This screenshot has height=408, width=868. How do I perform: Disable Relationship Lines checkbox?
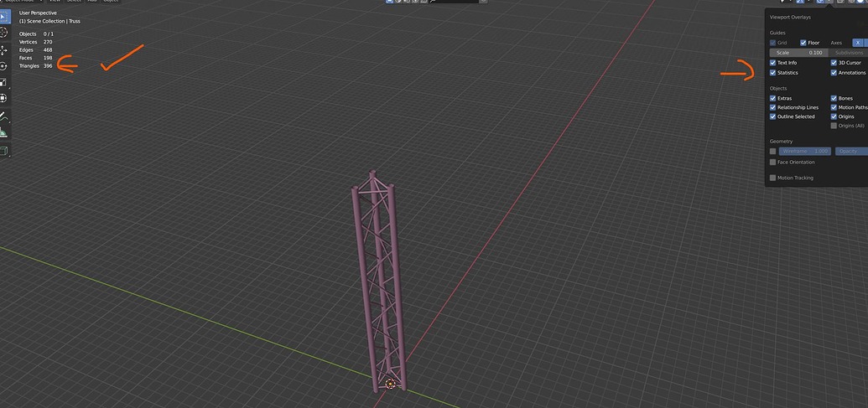click(x=772, y=107)
